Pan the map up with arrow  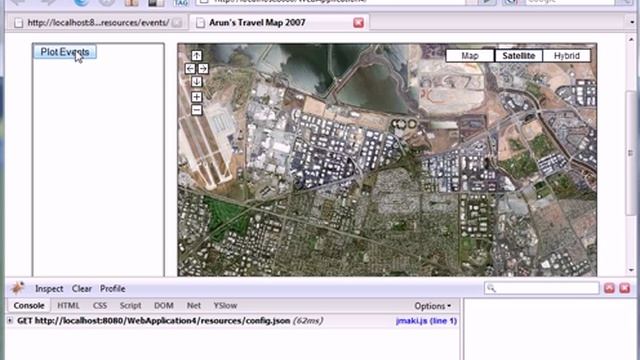pos(196,56)
